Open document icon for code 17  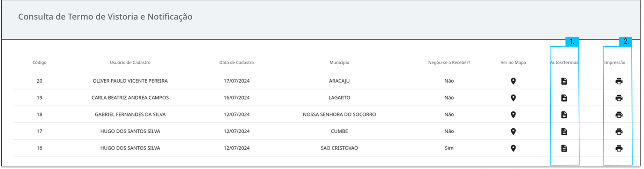point(564,132)
